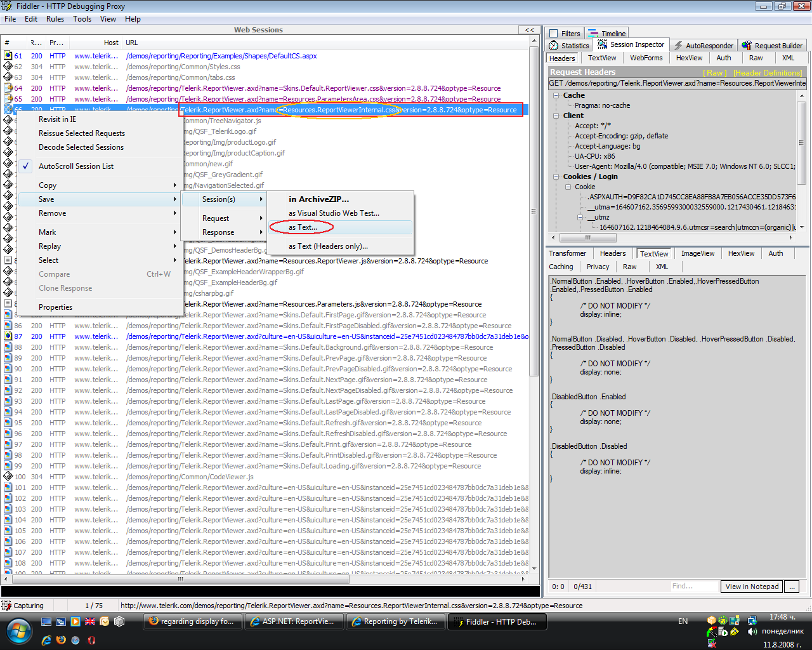Image resolution: width=812 pixels, height=650 pixels.
Task: Switch request view to WebForms tab
Action: 646,58
